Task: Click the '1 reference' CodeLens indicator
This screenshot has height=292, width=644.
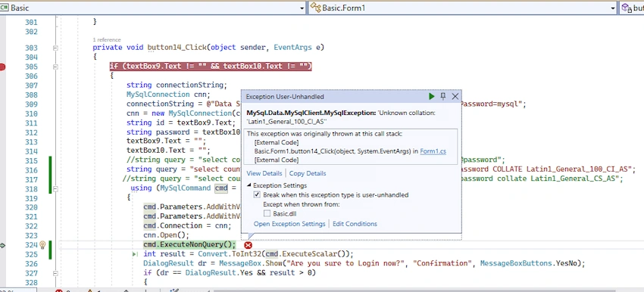Action: 107,40
